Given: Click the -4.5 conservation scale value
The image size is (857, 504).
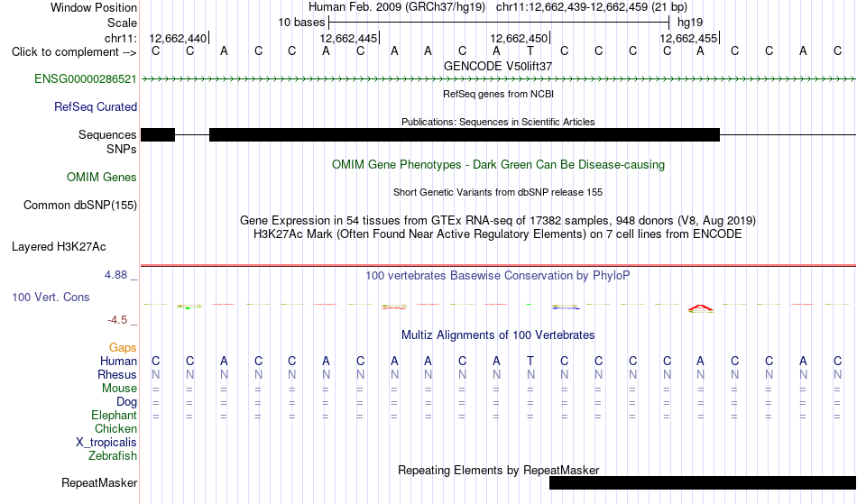Looking at the screenshot, I should point(117,320).
